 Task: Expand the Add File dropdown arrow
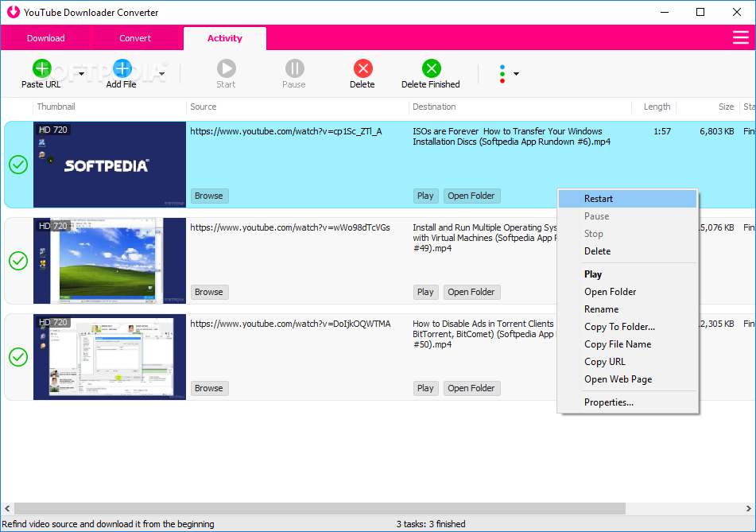162,74
